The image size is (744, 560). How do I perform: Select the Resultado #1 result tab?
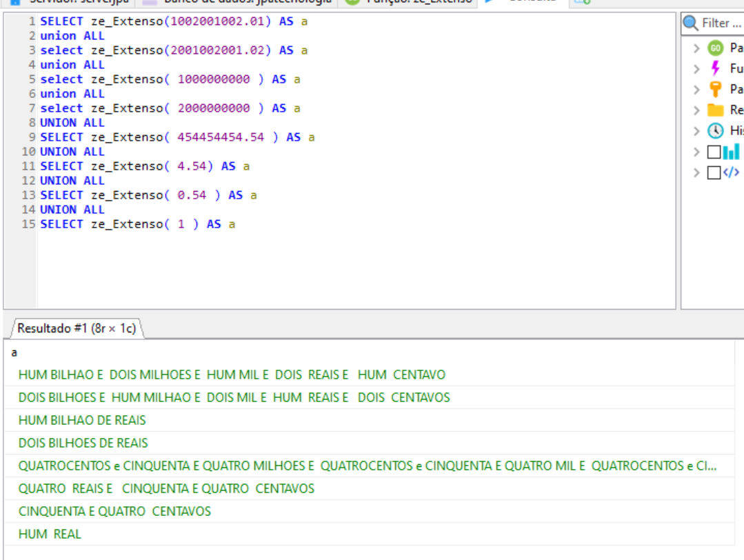pyautogui.click(x=76, y=328)
